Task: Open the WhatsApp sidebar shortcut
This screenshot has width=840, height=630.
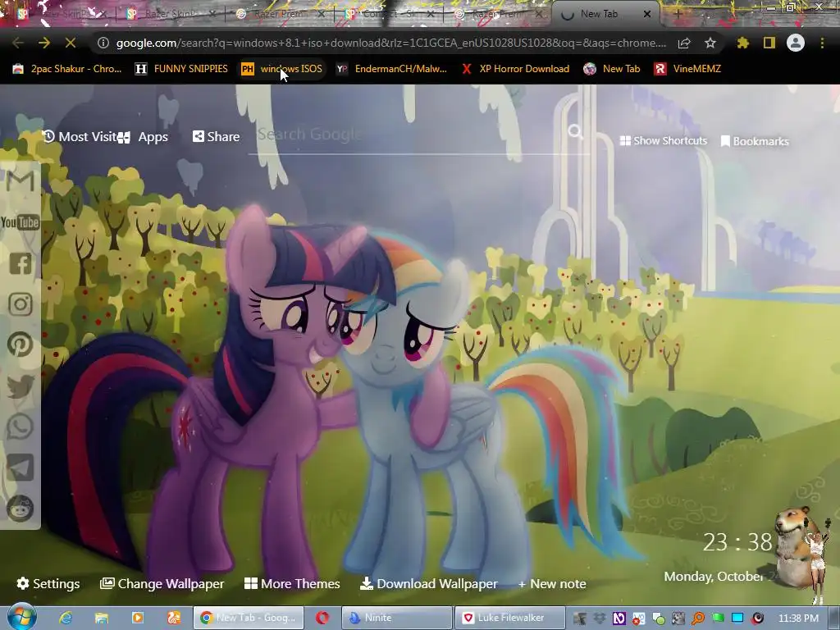Action: (21, 427)
